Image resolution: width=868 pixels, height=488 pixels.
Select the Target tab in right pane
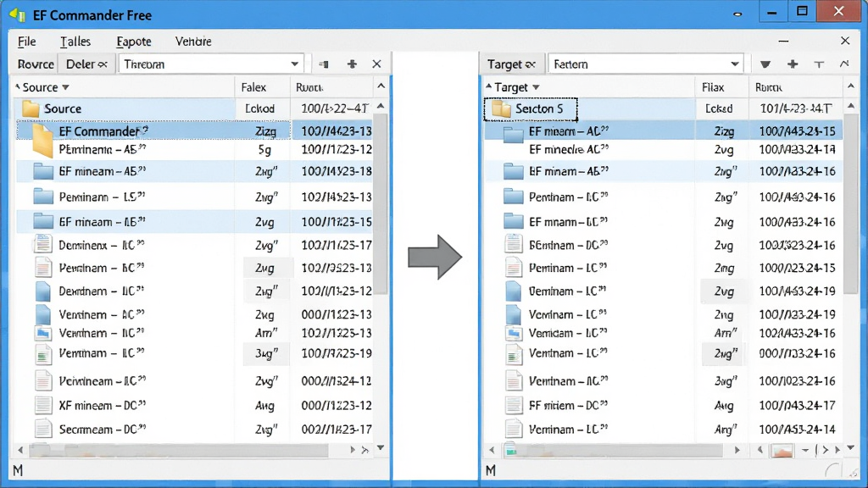click(512, 64)
